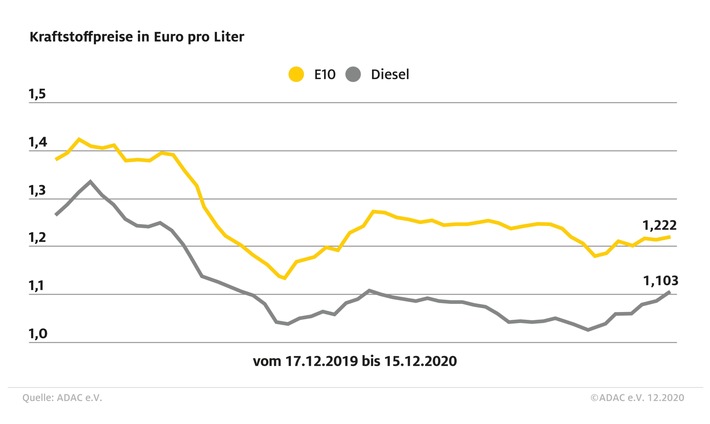The height and width of the screenshot is (424, 710).
Task: Click the highest peak of the Diesel line
Action: click(x=91, y=182)
